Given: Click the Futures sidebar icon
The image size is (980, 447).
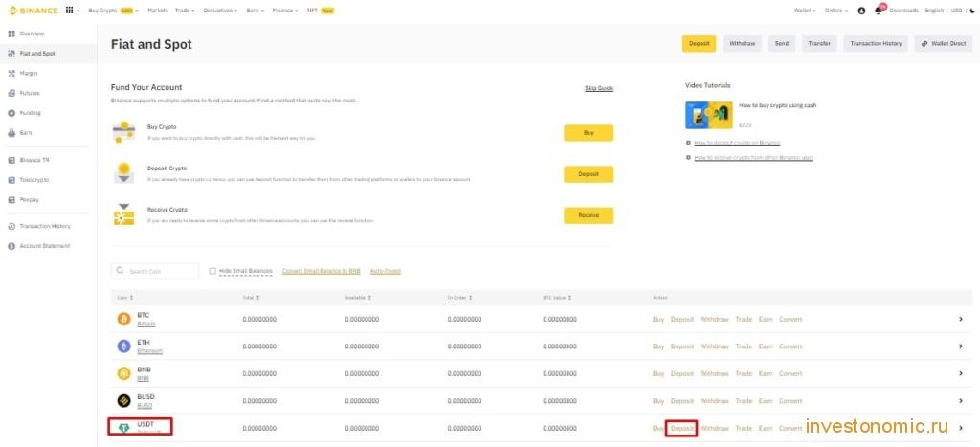Looking at the screenshot, I should click(x=11, y=93).
